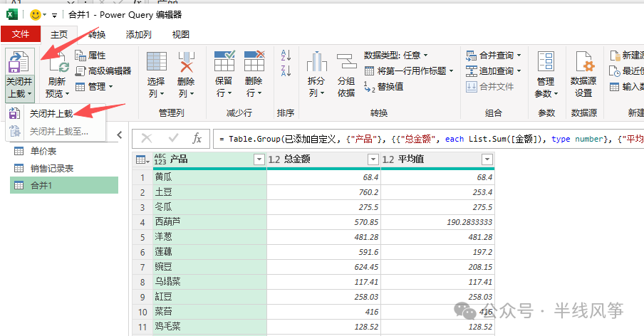Image resolution: width=644 pixels, height=336 pixels.
Task: Choose 关闭并上载 from the dropdown menu
Action: [x=51, y=114]
